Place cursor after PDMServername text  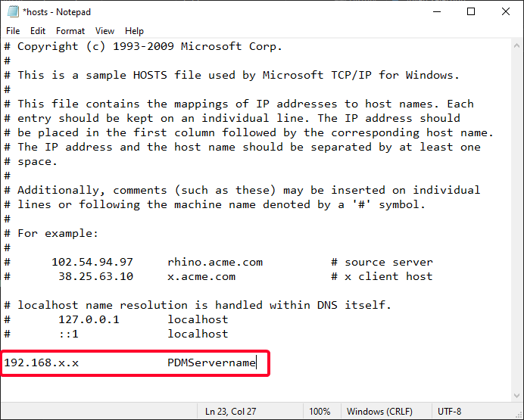point(256,362)
